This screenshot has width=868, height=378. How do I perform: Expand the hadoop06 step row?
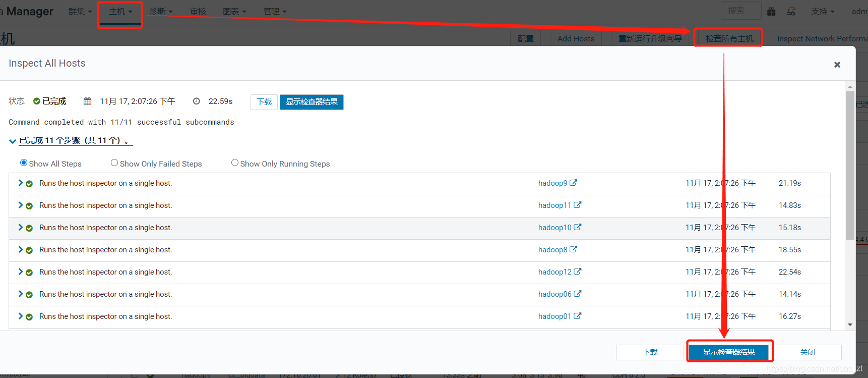pos(21,294)
